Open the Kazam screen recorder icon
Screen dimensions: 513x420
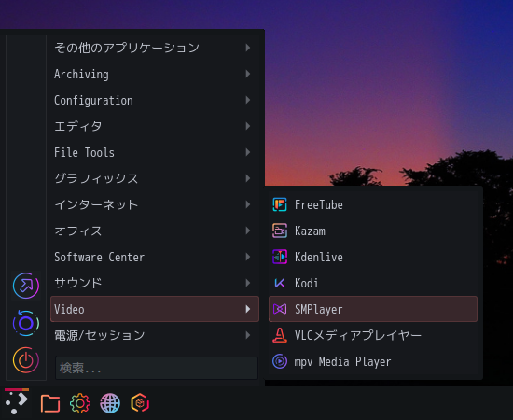point(280,231)
